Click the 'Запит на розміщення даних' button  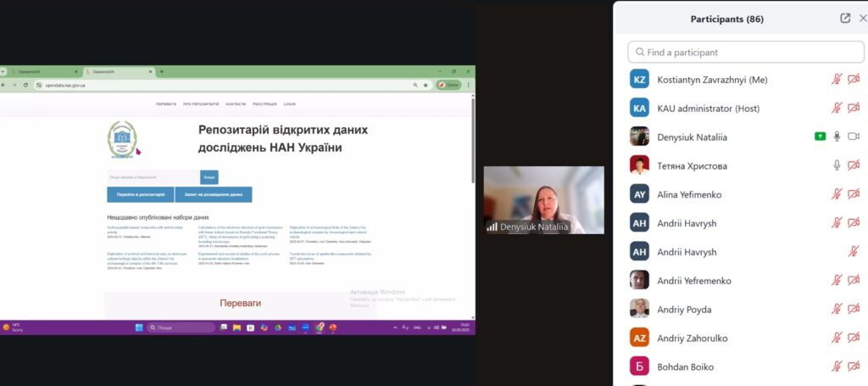(213, 194)
